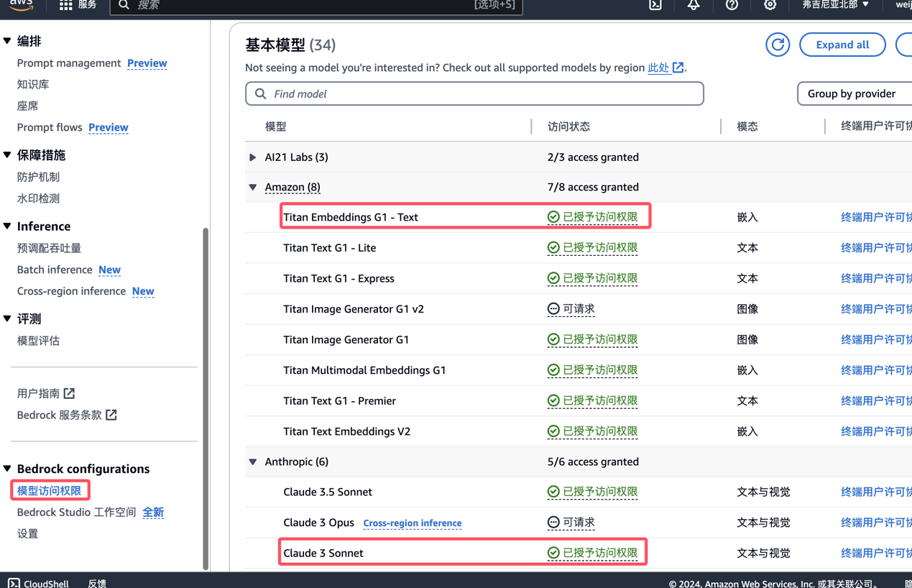The height and width of the screenshot is (588, 912).
Task: Open 预调配吞吐量 in sidebar
Action: [x=49, y=248]
